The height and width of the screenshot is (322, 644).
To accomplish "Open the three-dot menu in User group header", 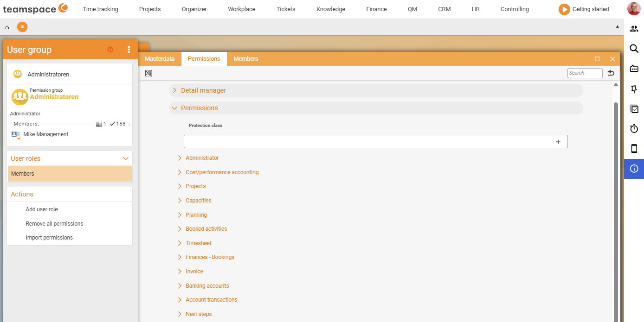I will coord(129,50).
